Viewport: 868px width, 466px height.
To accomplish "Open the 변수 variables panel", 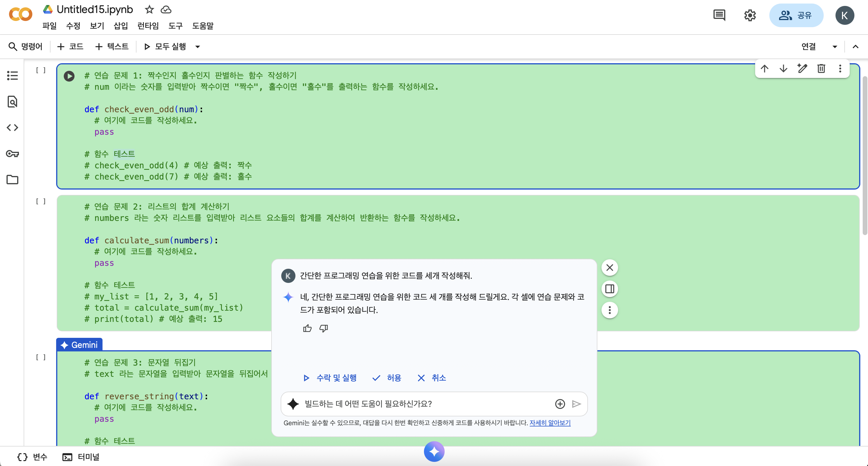I will pyautogui.click(x=32, y=457).
